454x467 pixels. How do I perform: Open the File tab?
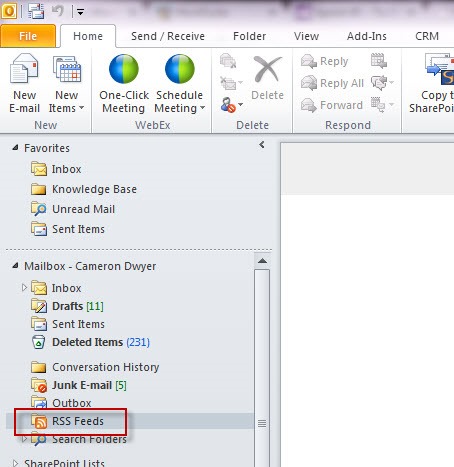pos(28,36)
